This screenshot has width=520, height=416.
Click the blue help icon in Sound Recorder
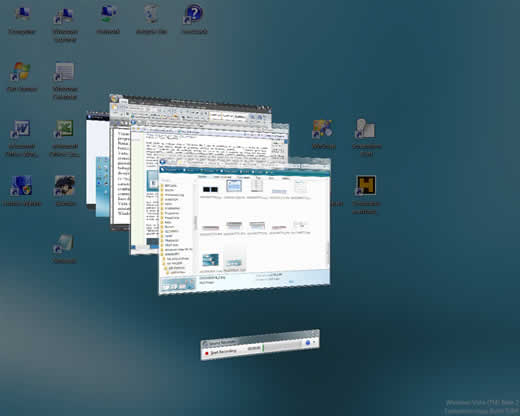308,342
